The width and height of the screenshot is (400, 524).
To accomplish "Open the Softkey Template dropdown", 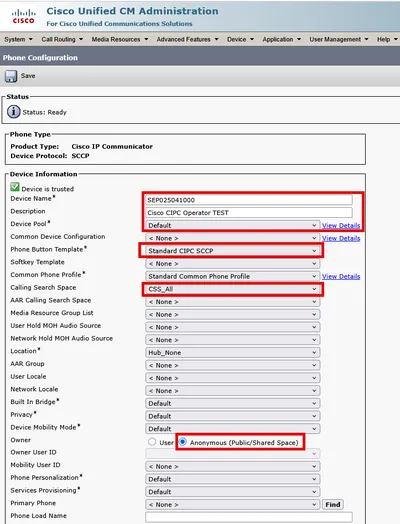I will click(x=233, y=263).
